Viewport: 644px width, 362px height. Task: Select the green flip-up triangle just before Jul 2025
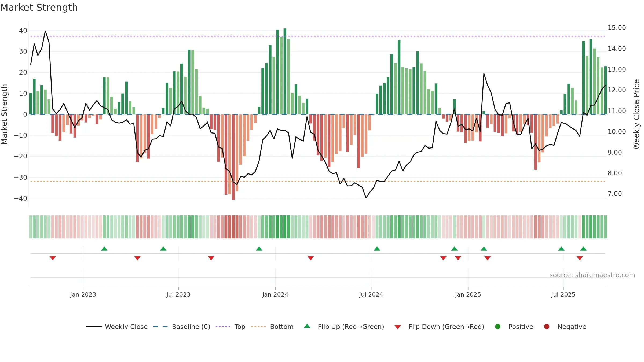click(x=561, y=249)
